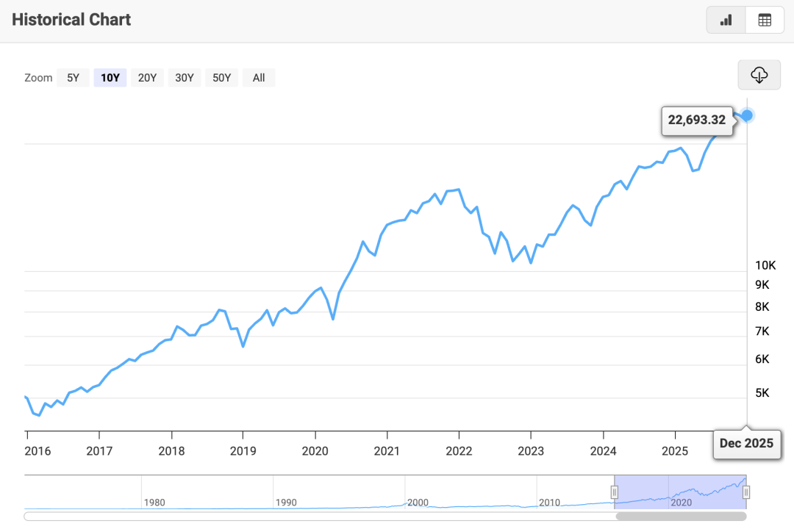Switch zoom to 50Y
This screenshot has height=532, width=794.
pyautogui.click(x=222, y=78)
